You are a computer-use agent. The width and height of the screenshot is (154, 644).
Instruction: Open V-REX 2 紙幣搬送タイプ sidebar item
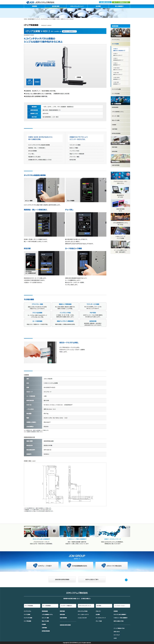(120, 64)
